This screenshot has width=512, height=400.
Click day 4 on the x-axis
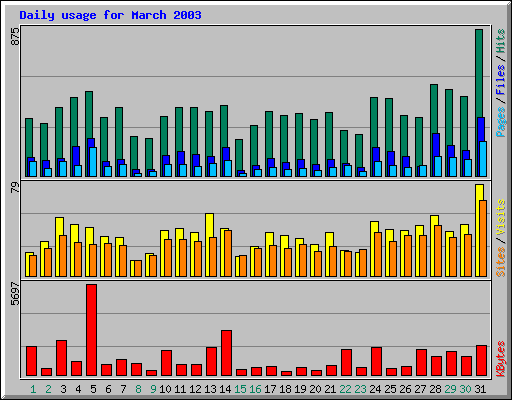click(78, 389)
